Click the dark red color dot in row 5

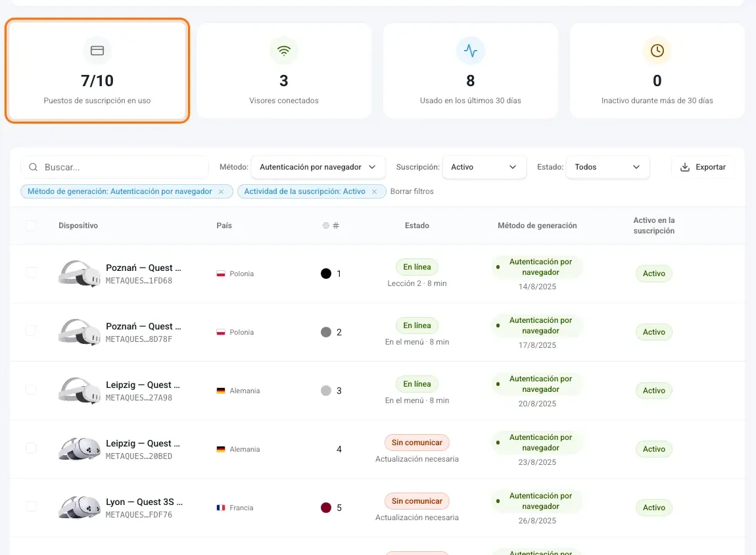pyautogui.click(x=326, y=508)
